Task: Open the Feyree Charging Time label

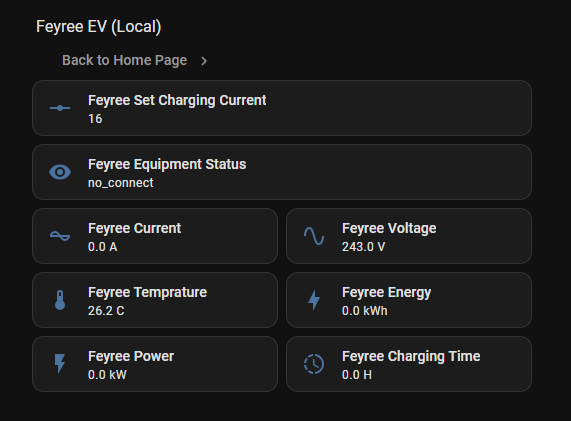Action: click(x=411, y=356)
